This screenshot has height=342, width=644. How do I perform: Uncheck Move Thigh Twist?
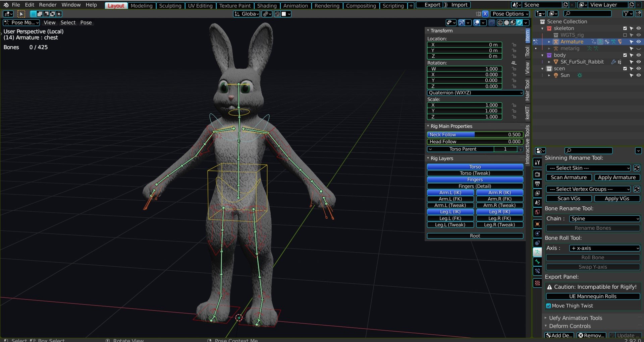548,306
